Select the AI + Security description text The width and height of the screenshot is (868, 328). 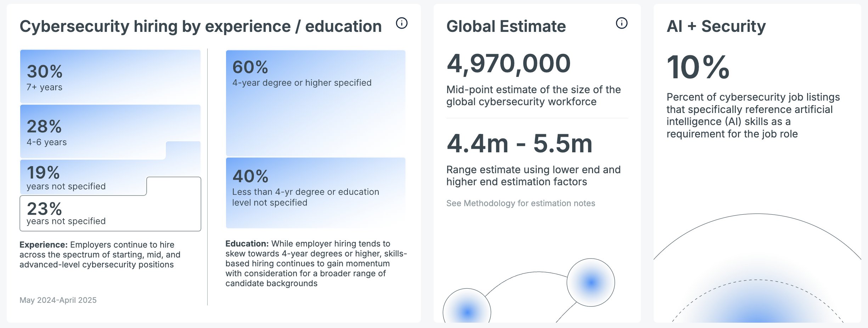[753, 115]
